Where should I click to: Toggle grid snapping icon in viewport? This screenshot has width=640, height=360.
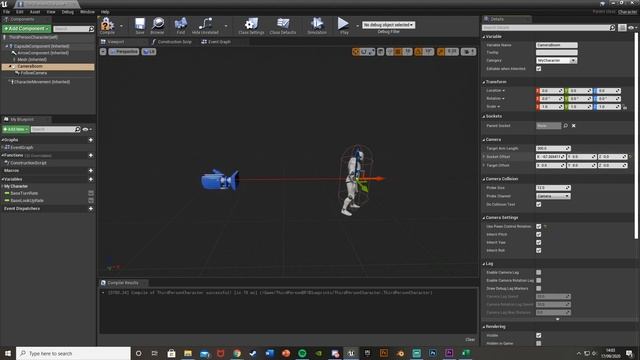coord(398,52)
